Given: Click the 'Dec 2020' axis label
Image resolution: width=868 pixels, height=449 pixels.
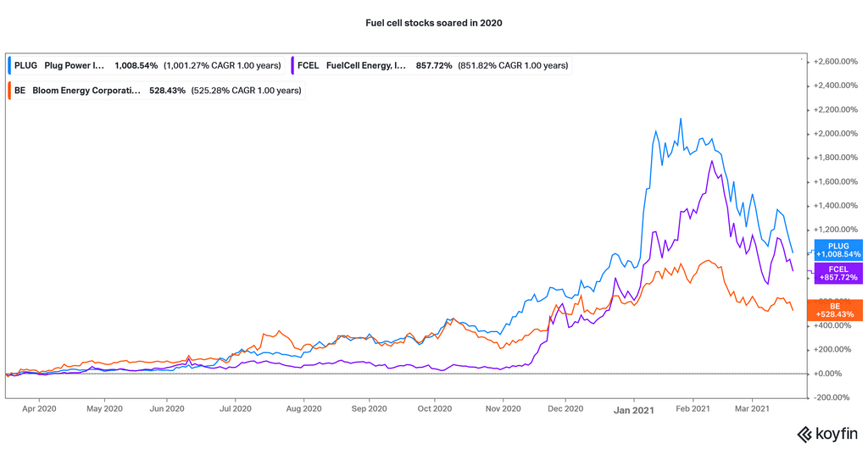Looking at the screenshot, I should coord(565,409).
